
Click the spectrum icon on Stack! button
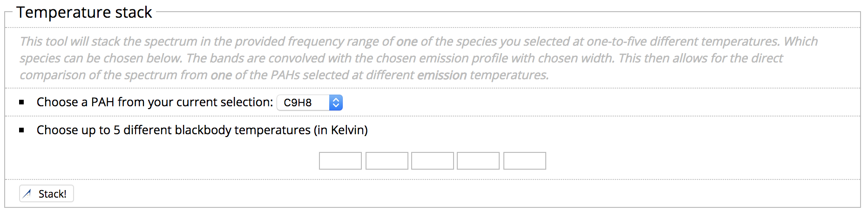pyautogui.click(x=27, y=194)
